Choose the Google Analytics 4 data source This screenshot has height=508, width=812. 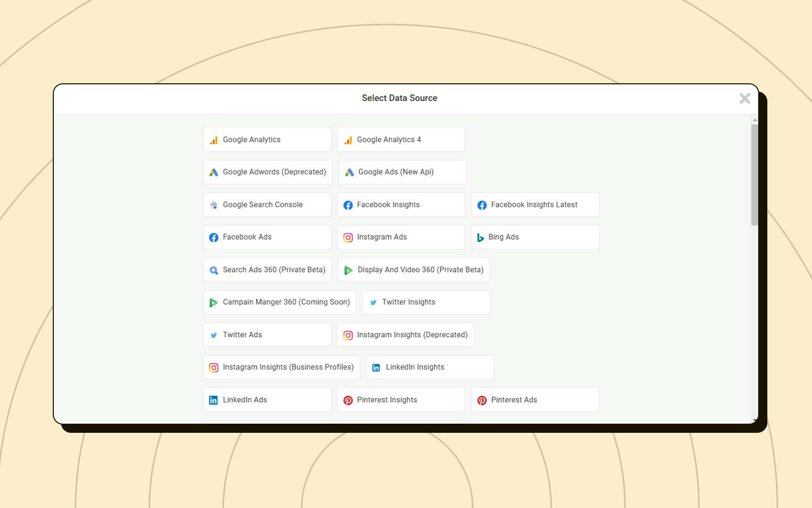click(401, 139)
